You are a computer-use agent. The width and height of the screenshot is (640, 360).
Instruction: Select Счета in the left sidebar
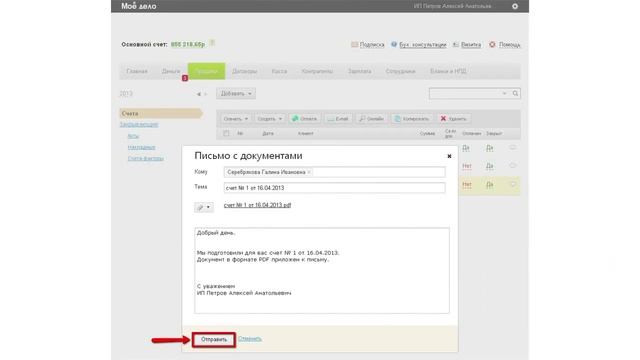[x=161, y=113]
